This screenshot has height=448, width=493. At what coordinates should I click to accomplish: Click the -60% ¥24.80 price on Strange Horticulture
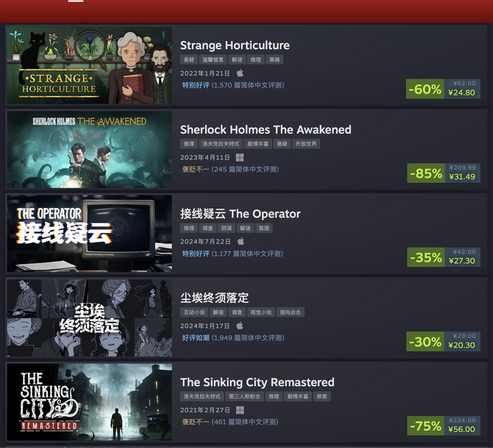(443, 89)
